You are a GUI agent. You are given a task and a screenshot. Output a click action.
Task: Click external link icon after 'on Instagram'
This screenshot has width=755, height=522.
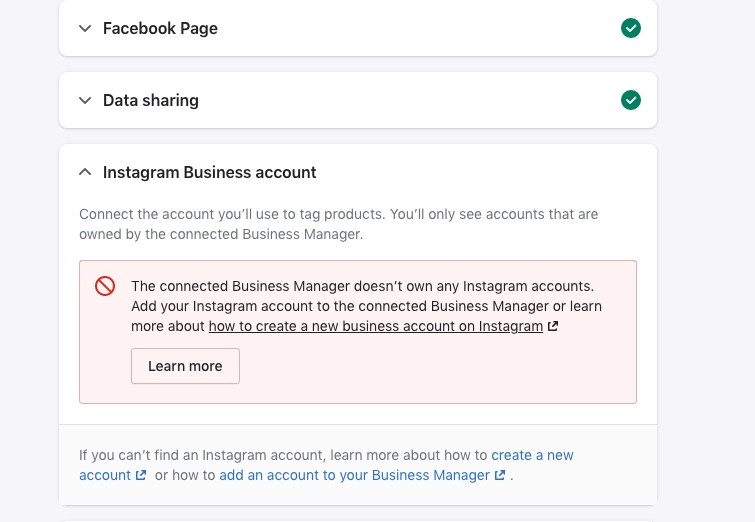pos(553,327)
